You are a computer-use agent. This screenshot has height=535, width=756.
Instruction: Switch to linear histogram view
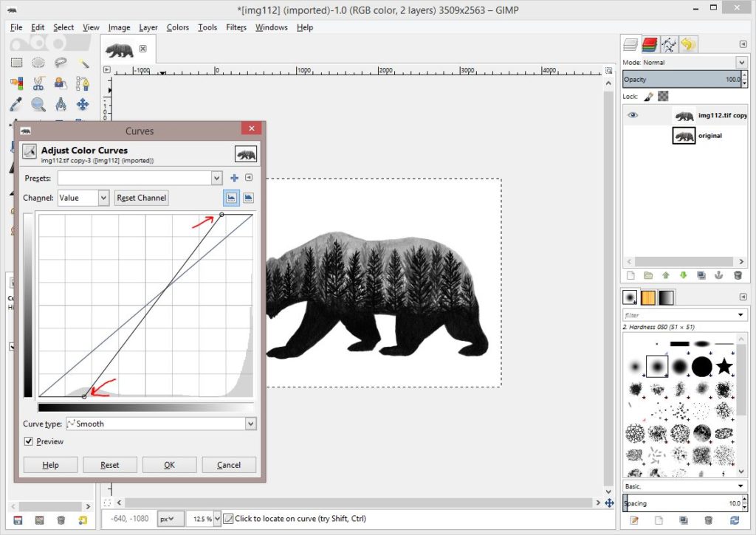[x=231, y=198]
